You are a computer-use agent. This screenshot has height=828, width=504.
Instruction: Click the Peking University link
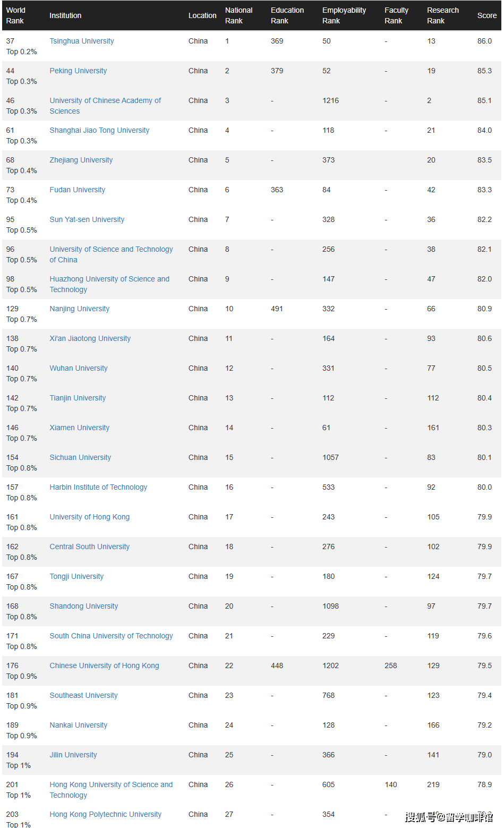[x=78, y=71]
